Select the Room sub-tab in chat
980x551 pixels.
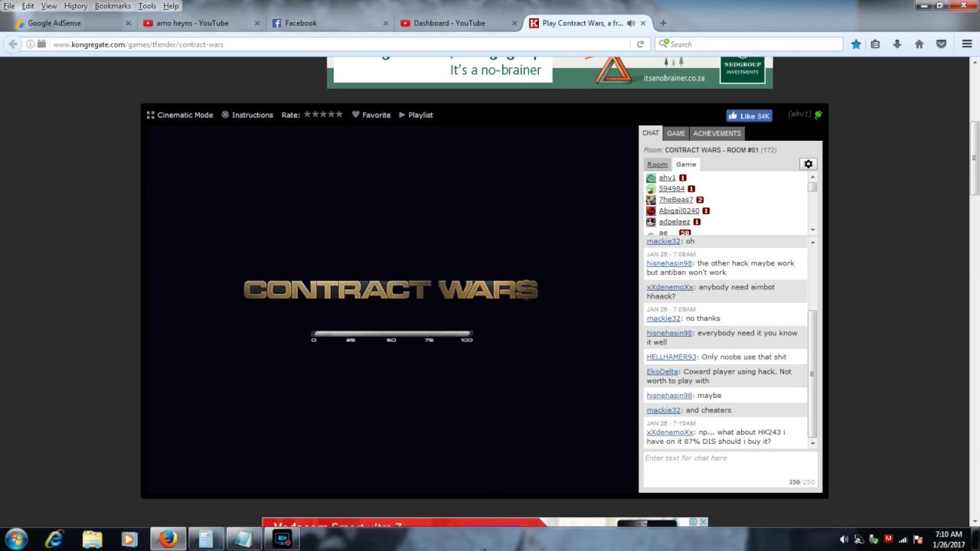pos(657,165)
